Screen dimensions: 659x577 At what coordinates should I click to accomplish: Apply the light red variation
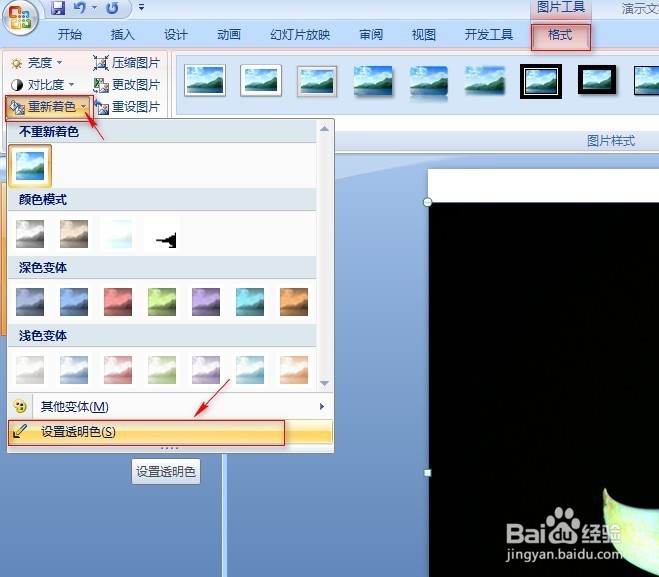pos(118,370)
